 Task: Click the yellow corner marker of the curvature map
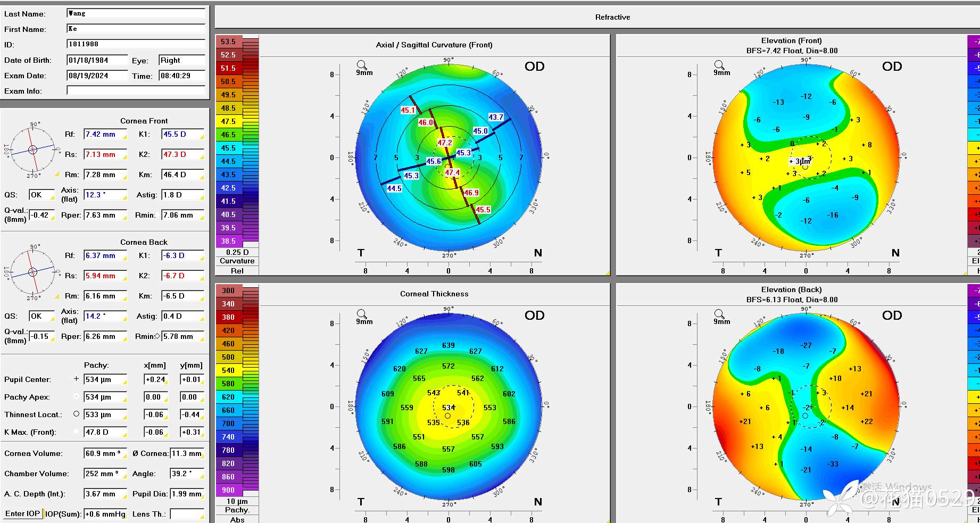click(607, 272)
